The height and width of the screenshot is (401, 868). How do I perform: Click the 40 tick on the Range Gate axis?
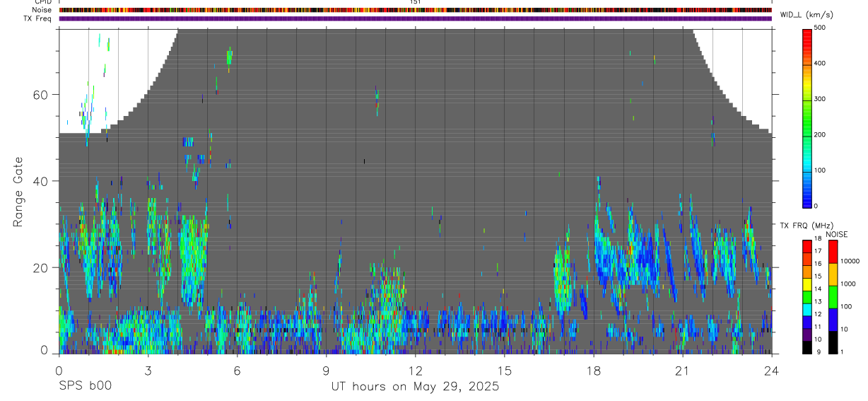pyautogui.click(x=42, y=181)
